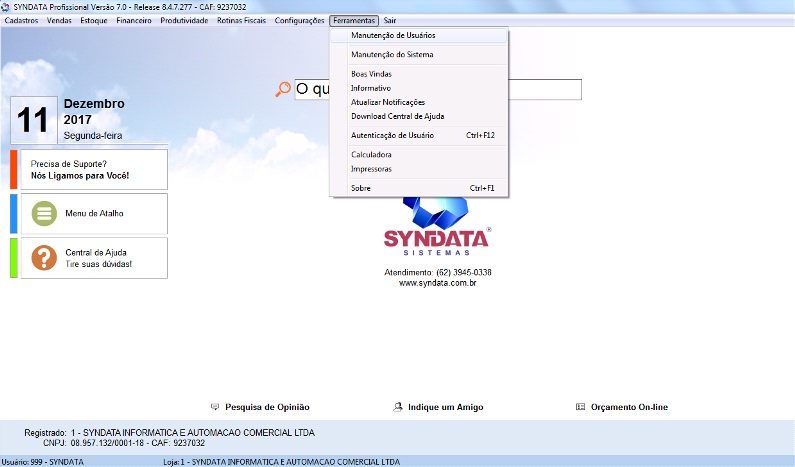The height and width of the screenshot is (467, 795).
Task: Click the green Menu de Atalho icon
Action: pyautogui.click(x=44, y=213)
